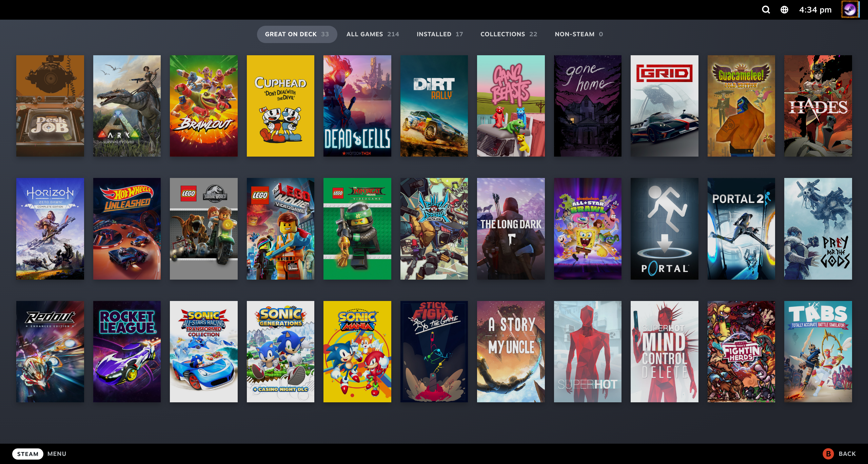
Task: Select the Great on Deck tab
Action: [297, 34]
